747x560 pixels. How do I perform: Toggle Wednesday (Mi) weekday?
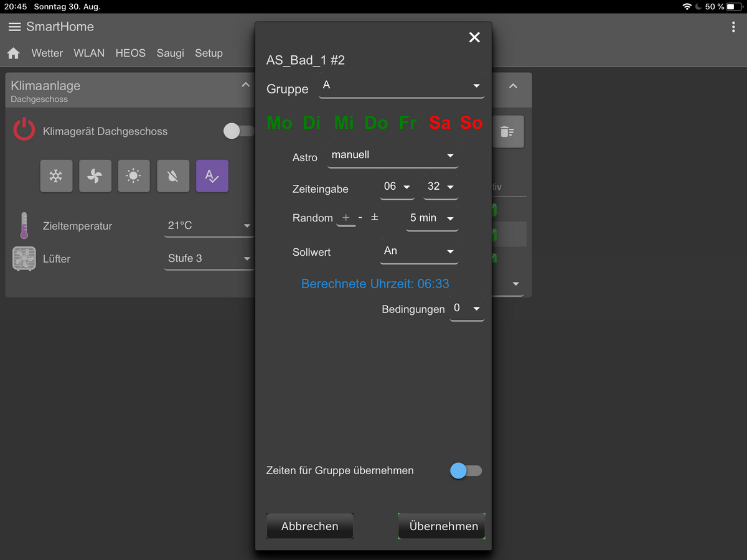[344, 123]
